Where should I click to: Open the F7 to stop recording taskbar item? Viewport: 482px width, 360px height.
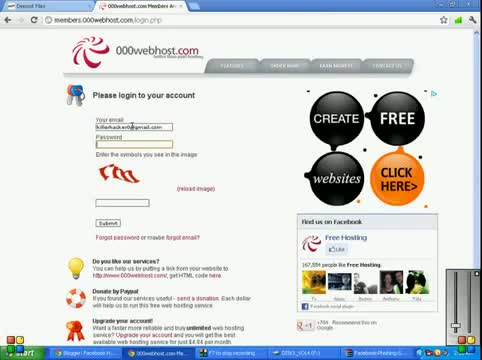[x=231, y=353]
